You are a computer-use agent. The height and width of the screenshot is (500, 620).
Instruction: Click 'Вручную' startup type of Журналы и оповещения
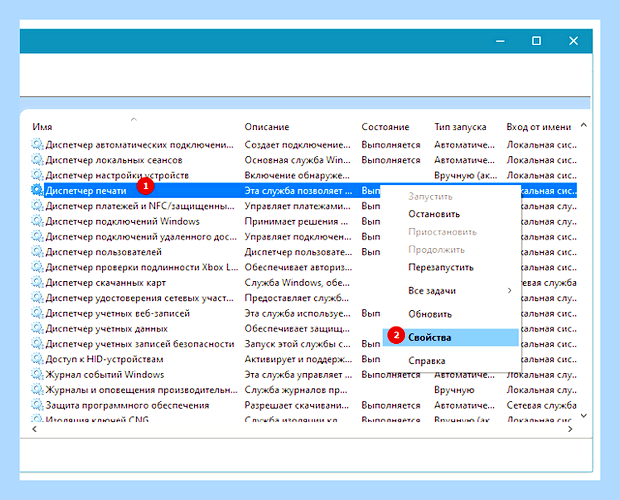(x=454, y=390)
